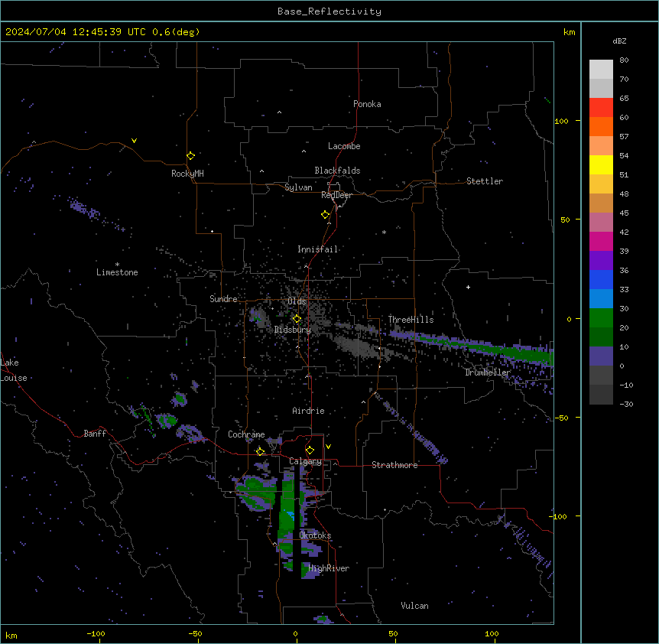Click the RockyMH label

pyautogui.click(x=187, y=174)
